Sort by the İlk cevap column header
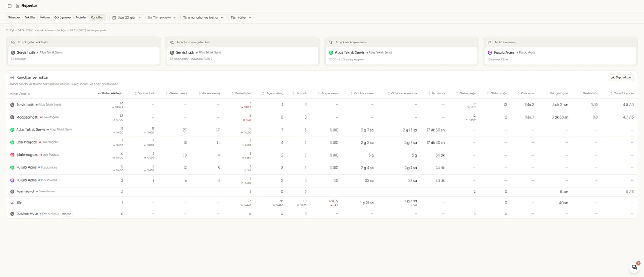The width and height of the screenshot is (644, 277). click(436, 94)
